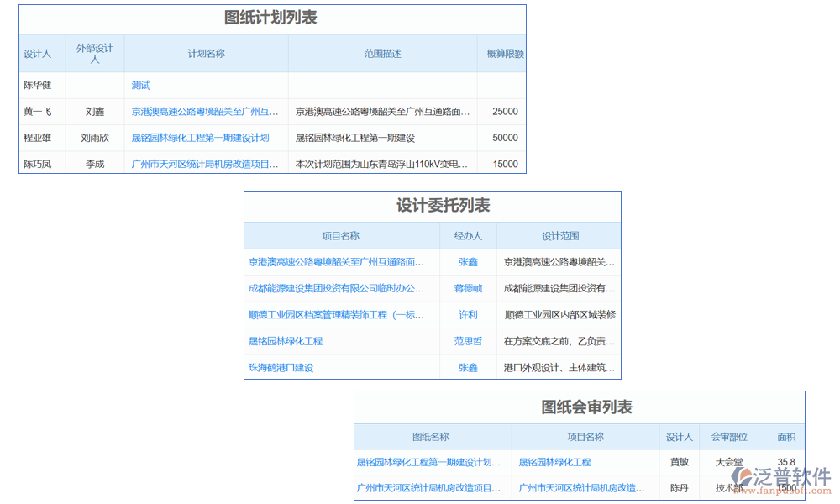Select the 图纸名称 column header
The image size is (840, 504).
(431, 437)
